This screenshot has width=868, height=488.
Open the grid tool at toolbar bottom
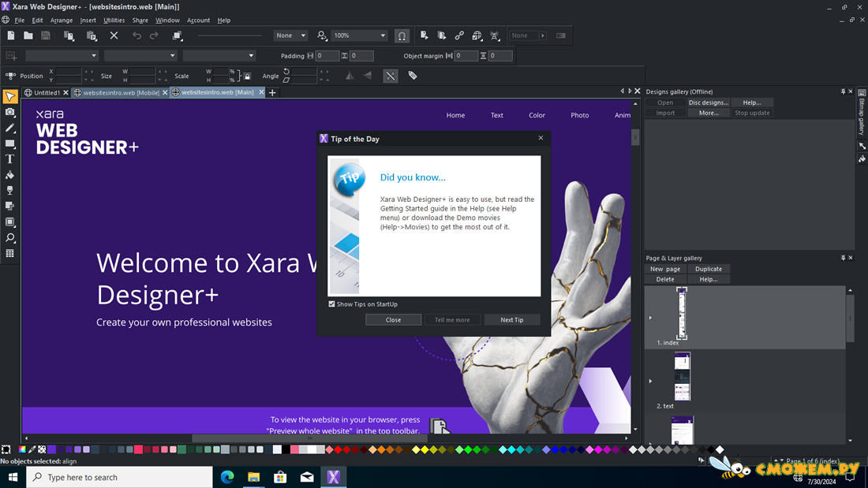coord(10,253)
